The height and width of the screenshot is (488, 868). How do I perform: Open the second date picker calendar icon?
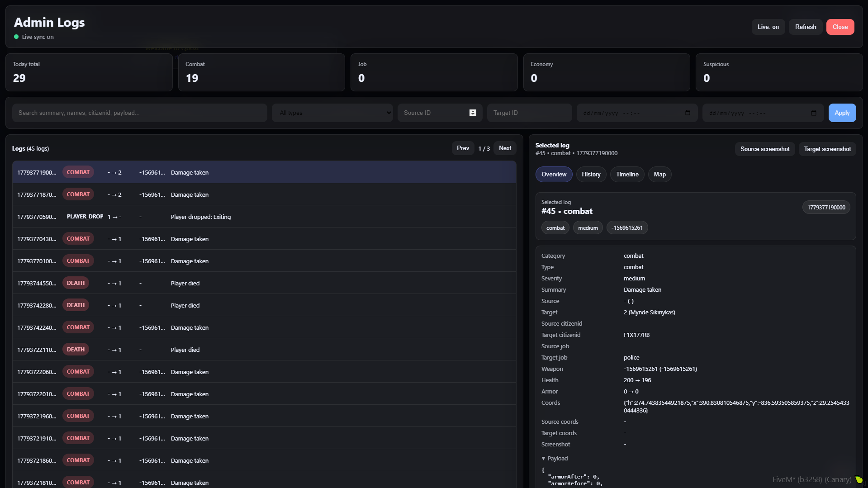pos(813,113)
